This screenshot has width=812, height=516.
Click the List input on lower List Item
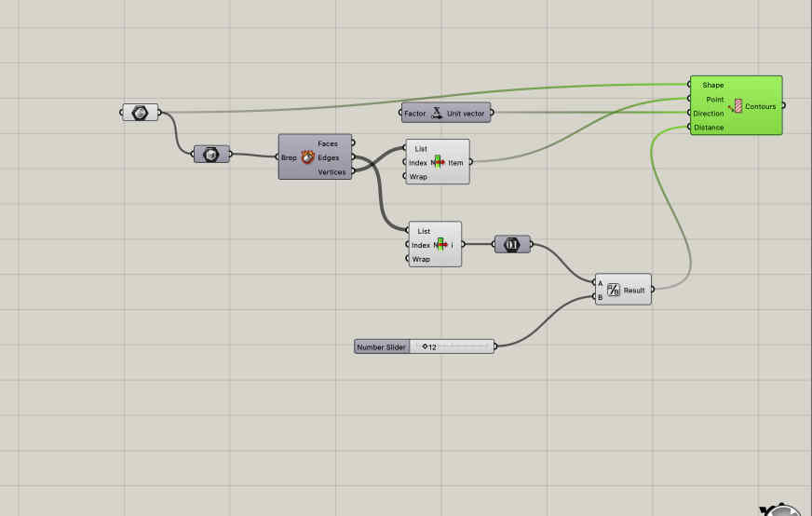click(x=424, y=231)
